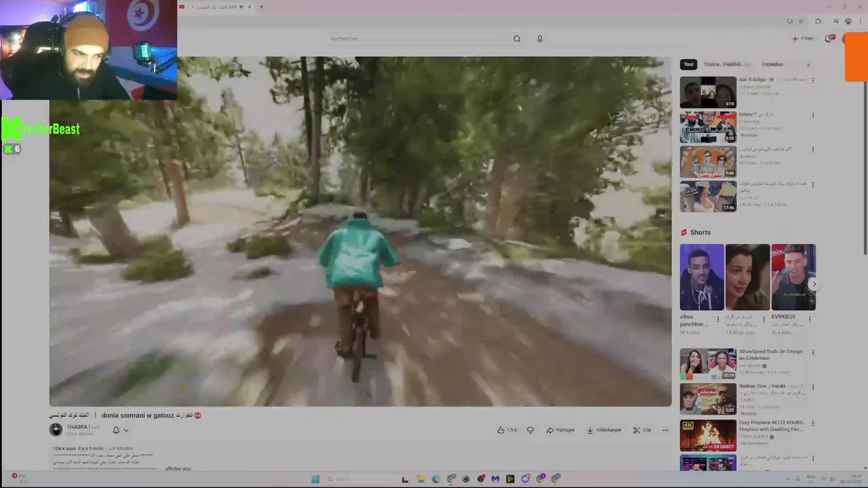The image size is (868, 488).
Task: Open the Créer plus button
Action: [802, 39]
